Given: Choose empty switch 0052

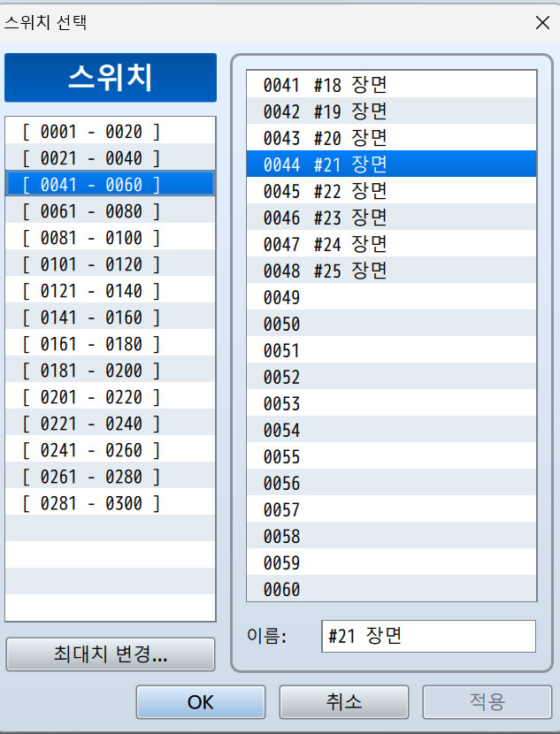Looking at the screenshot, I should click(391, 377).
